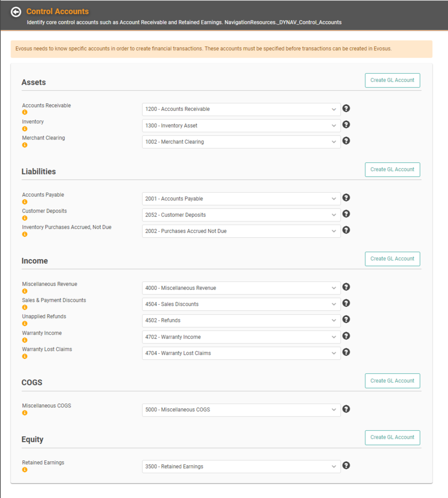Click info icon under Sales & Payment Discounts

(x=25, y=307)
